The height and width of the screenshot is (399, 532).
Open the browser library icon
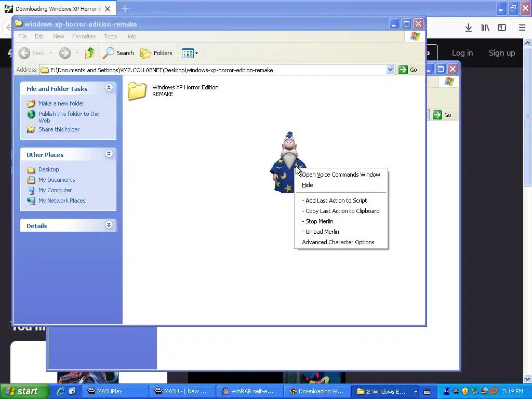coord(485,28)
